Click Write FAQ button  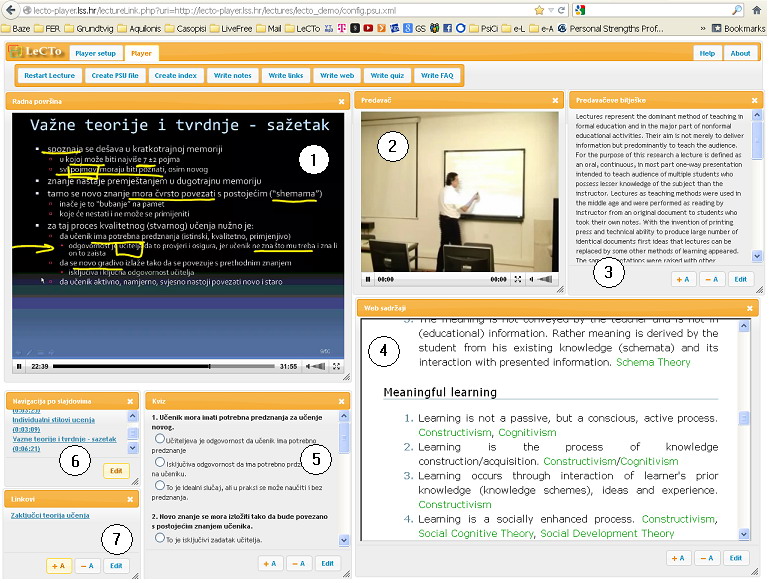point(437,75)
